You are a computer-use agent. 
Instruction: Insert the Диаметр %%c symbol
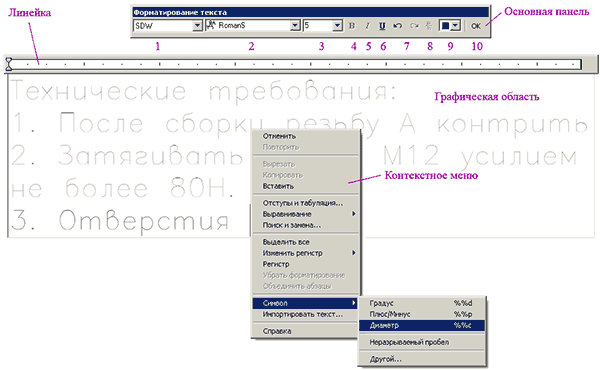(422, 326)
